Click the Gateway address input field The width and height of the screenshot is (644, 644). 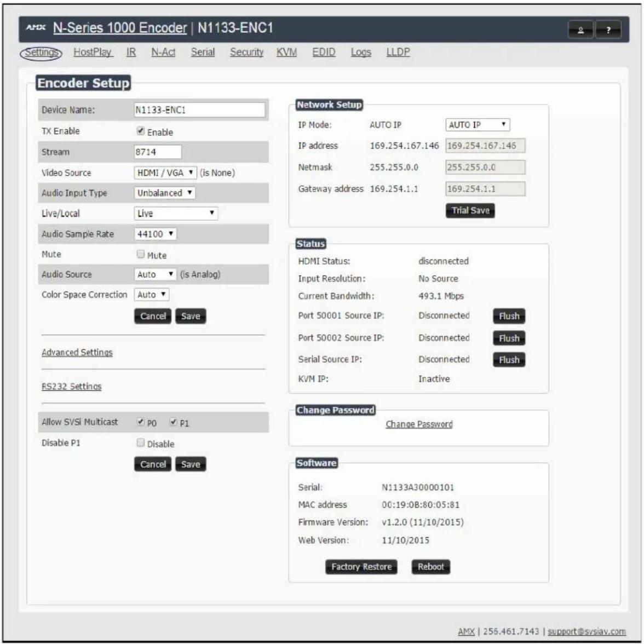485,189
